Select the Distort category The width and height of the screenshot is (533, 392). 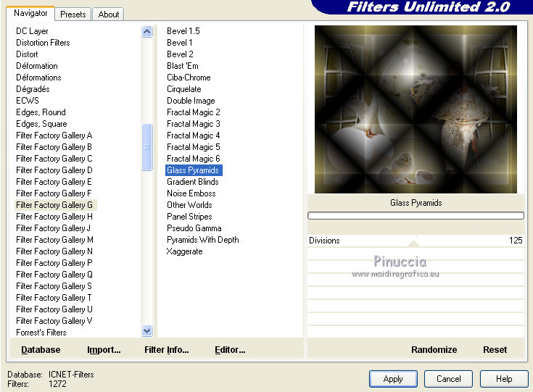(27, 54)
